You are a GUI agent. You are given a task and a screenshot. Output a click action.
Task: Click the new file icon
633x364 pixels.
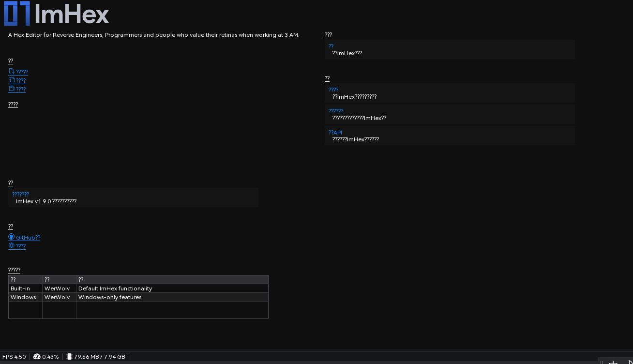(x=12, y=71)
